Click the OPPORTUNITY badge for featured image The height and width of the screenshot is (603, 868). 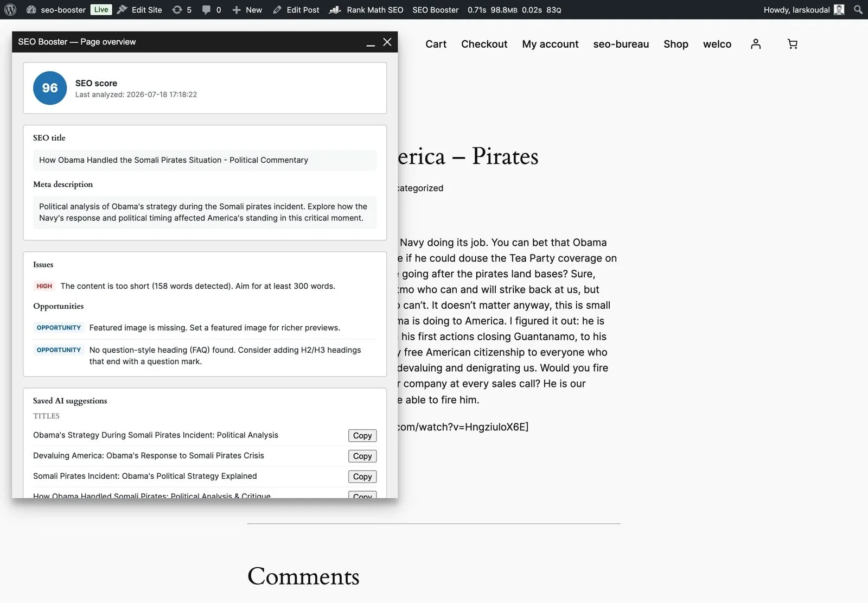pyautogui.click(x=59, y=328)
